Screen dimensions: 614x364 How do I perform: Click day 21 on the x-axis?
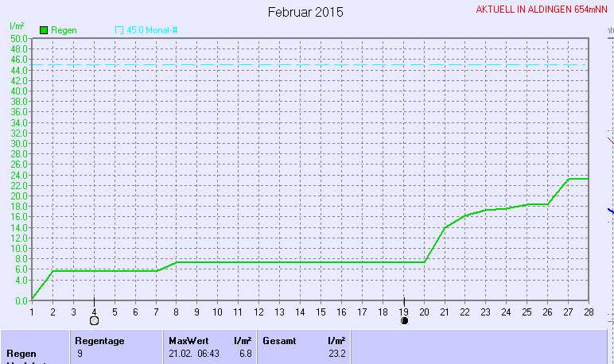[445, 312]
